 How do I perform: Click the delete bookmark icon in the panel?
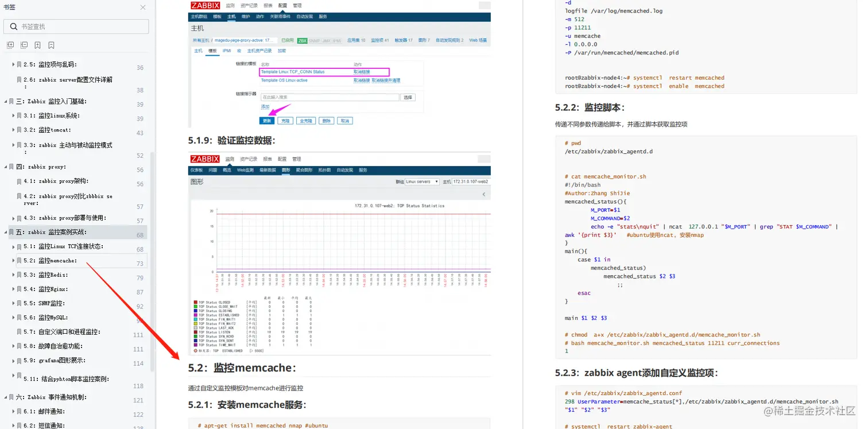[x=51, y=45]
